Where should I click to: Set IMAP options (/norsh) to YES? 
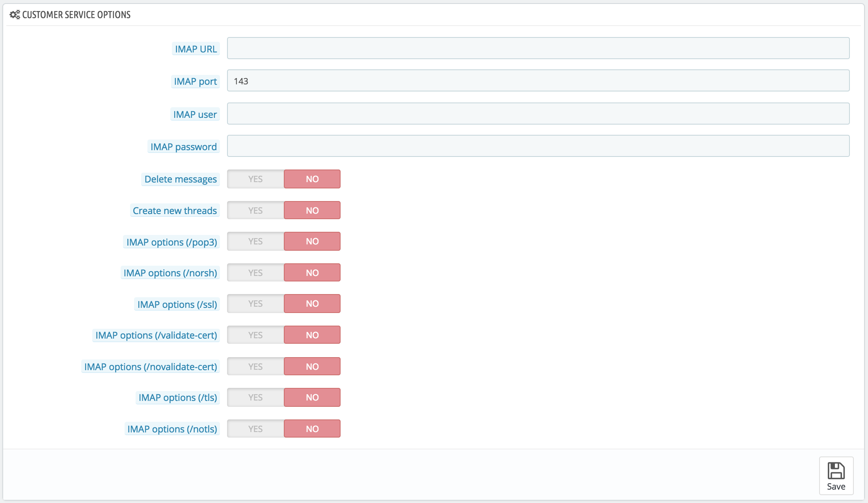[x=255, y=273]
